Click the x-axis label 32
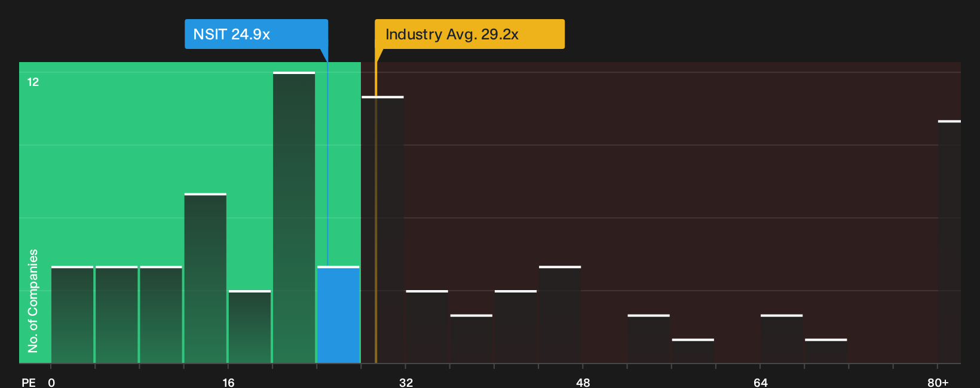The width and height of the screenshot is (980, 388). (406, 382)
